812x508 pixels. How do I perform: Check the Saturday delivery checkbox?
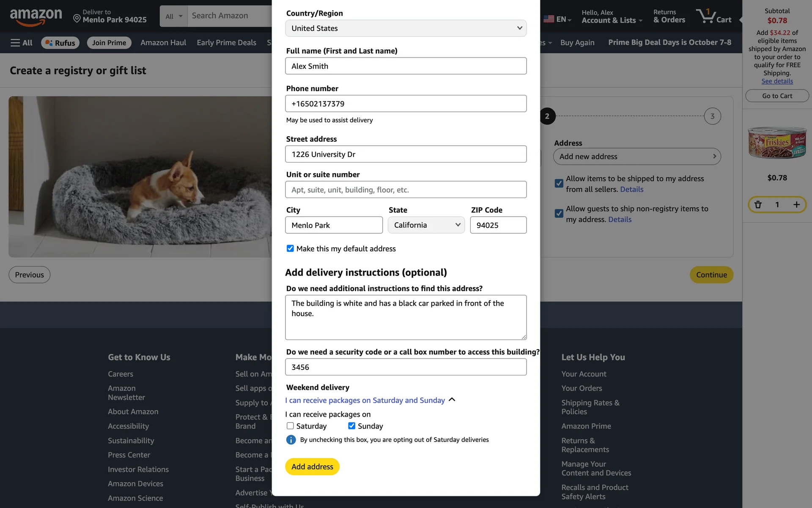pyautogui.click(x=290, y=426)
